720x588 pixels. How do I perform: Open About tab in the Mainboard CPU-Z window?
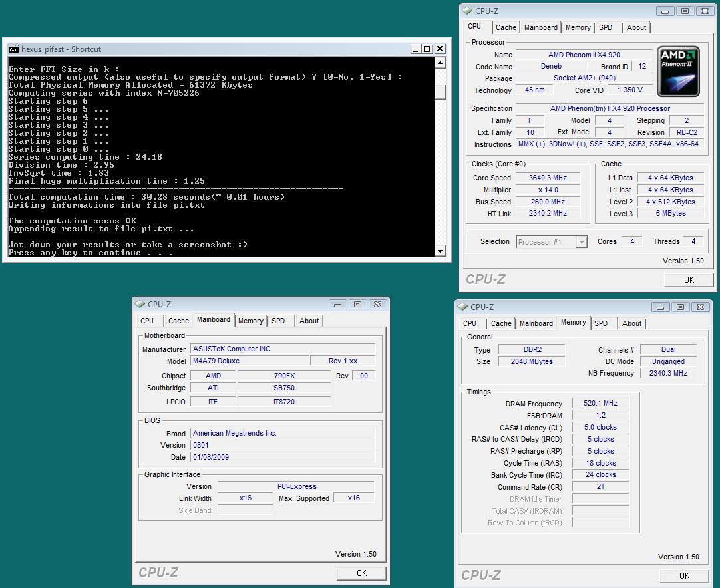pyautogui.click(x=309, y=321)
